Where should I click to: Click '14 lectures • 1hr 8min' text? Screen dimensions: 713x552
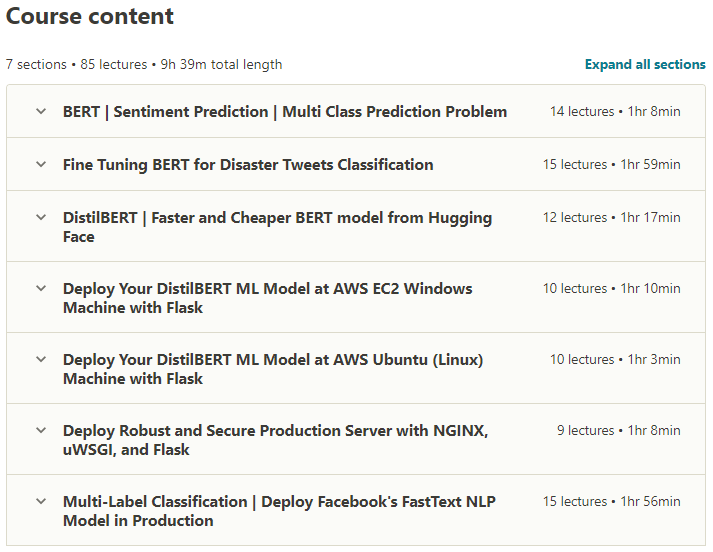[615, 112]
